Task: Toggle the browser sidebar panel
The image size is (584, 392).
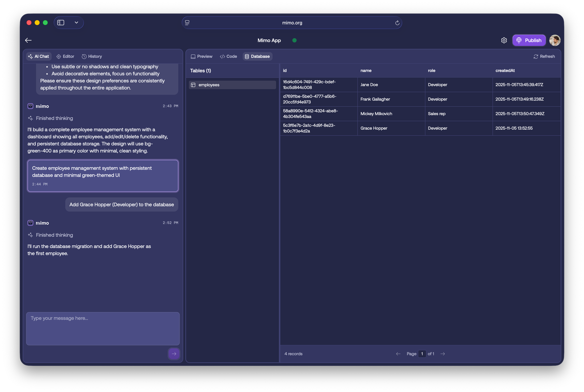Action: 61,23
